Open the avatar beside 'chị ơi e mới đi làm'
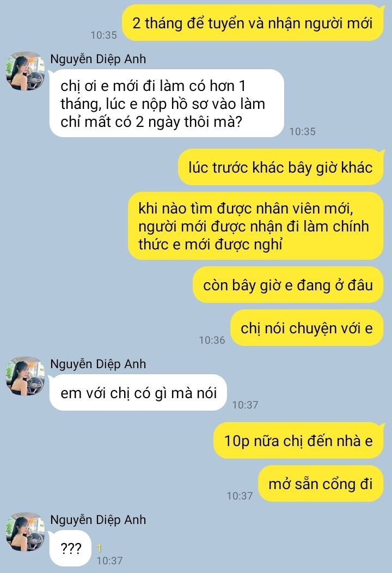 point(25,71)
